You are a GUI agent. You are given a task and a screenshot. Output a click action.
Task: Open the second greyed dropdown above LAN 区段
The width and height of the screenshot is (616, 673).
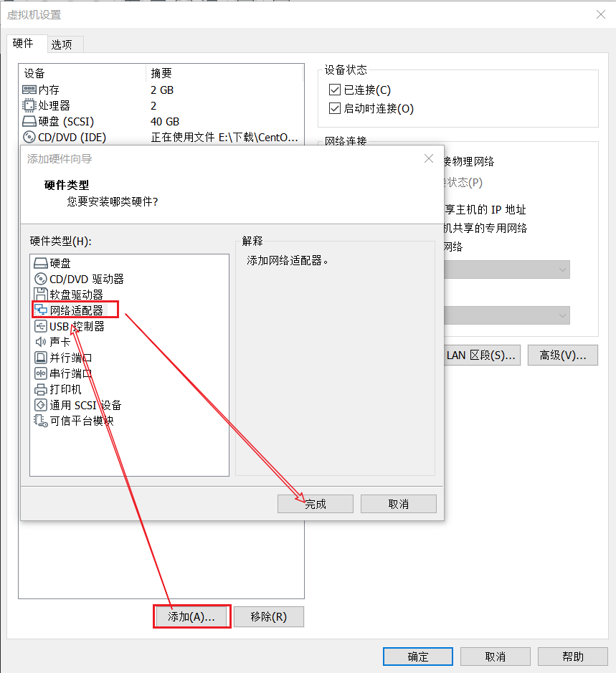507,315
